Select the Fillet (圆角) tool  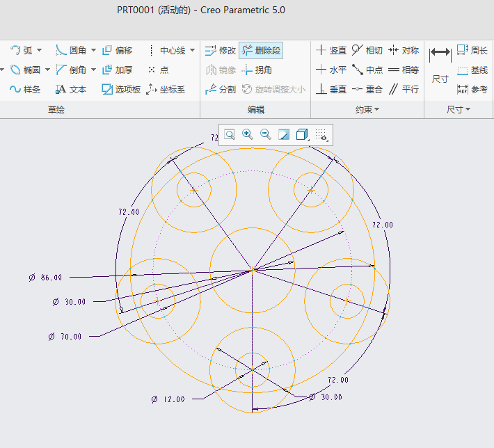click(71, 50)
